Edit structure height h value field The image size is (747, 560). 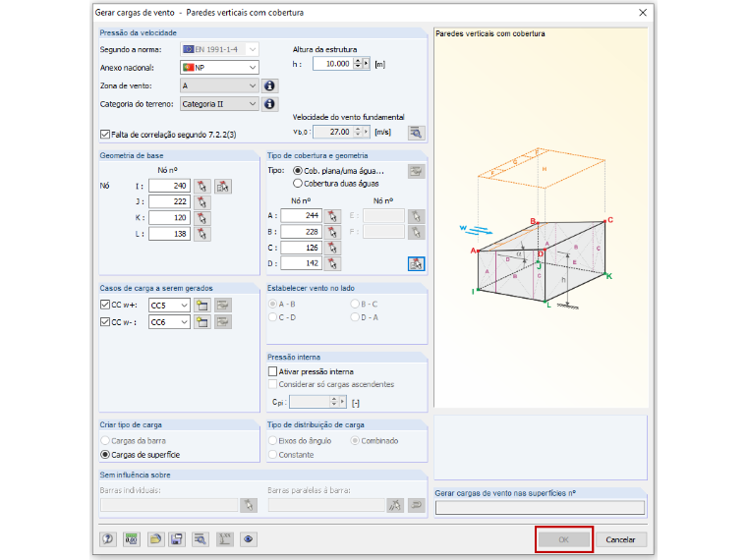pyautogui.click(x=333, y=63)
